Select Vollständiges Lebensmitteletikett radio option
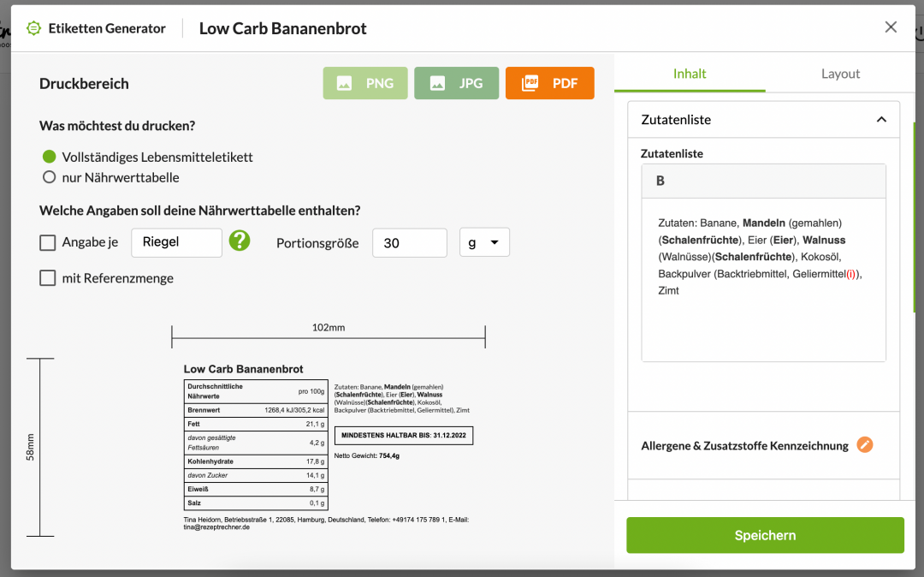The width and height of the screenshot is (924, 577). 50,157
